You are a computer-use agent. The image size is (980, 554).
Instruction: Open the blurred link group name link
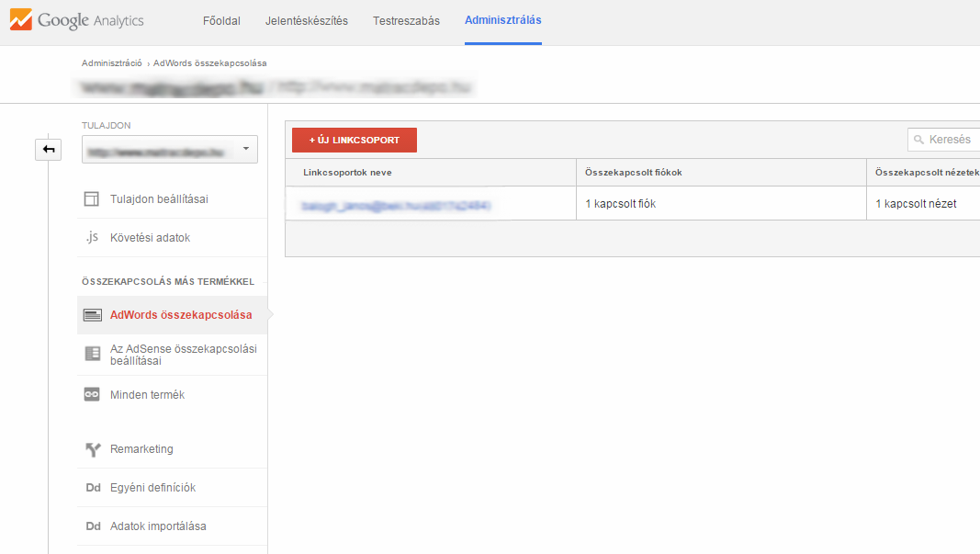point(396,206)
